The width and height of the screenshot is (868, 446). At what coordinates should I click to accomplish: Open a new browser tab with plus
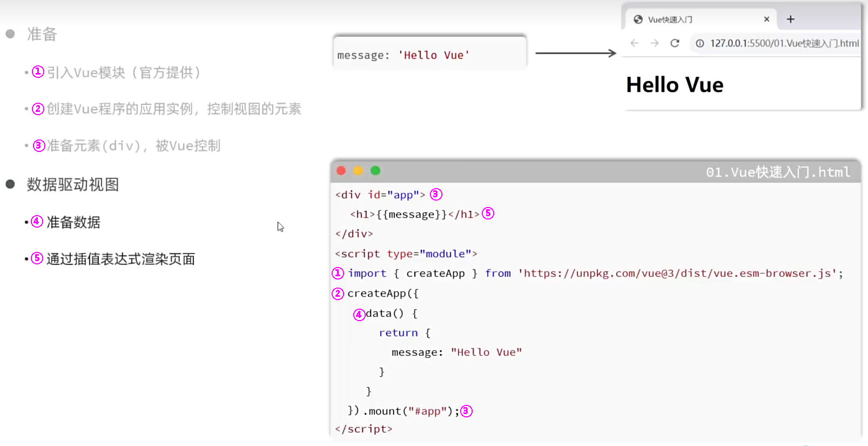click(790, 19)
